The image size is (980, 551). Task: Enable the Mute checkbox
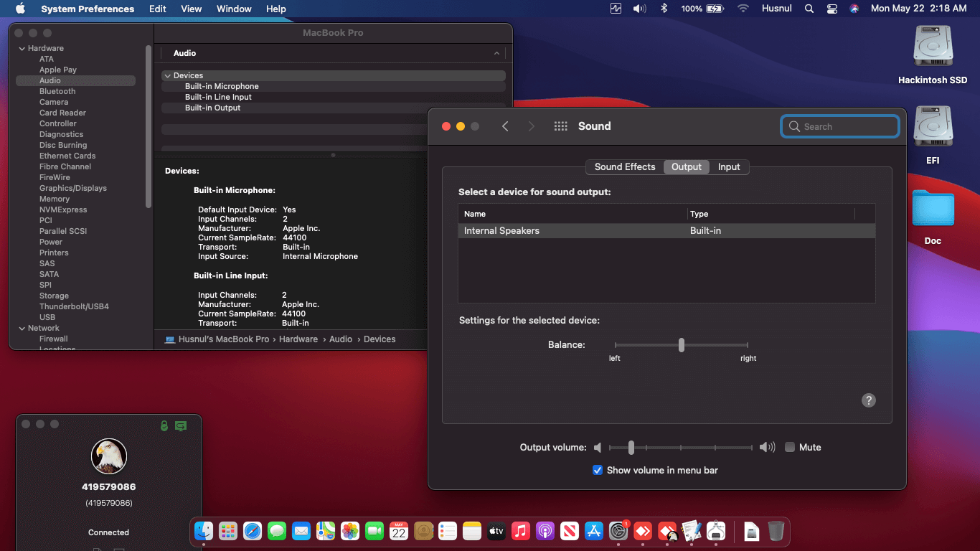[x=790, y=447]
